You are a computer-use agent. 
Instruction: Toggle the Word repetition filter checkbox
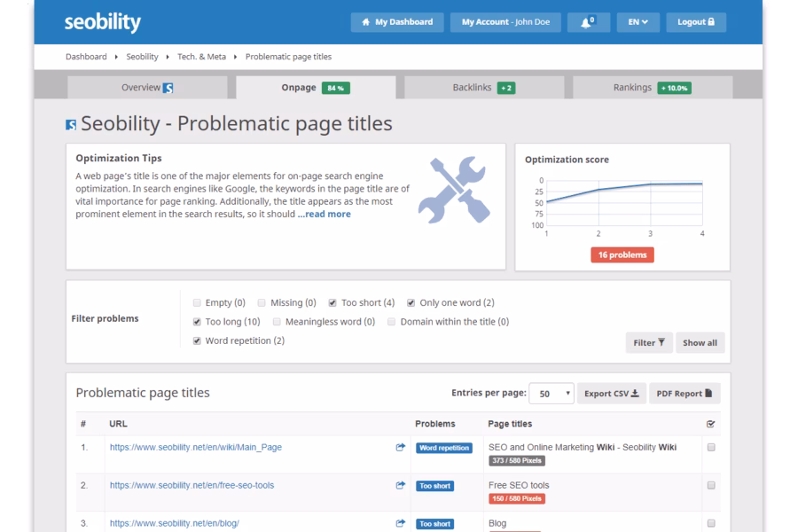pos(197,340)
